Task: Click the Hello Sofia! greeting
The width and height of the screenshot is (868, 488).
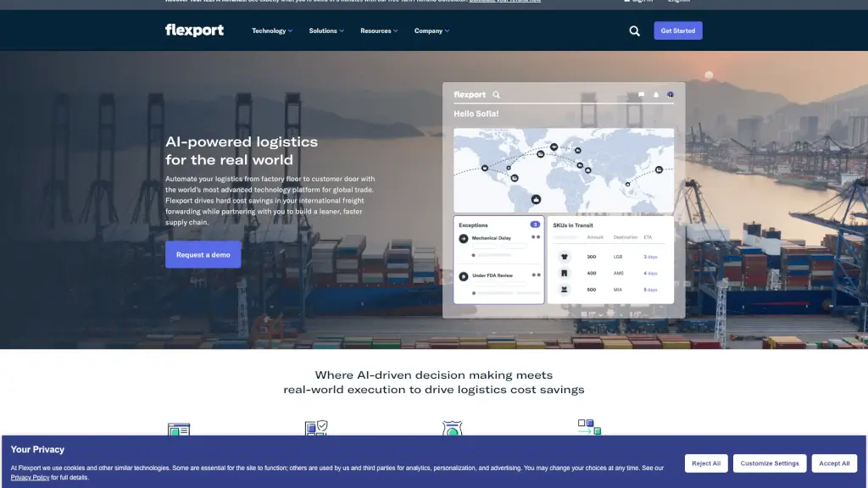Action: tap(476, 114)
